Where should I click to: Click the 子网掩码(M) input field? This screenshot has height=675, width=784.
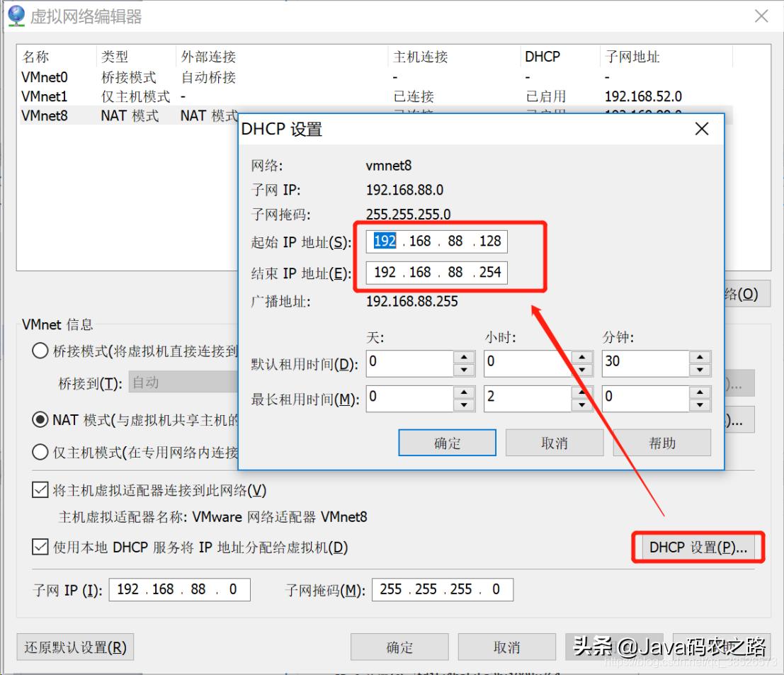pos(442,589)
